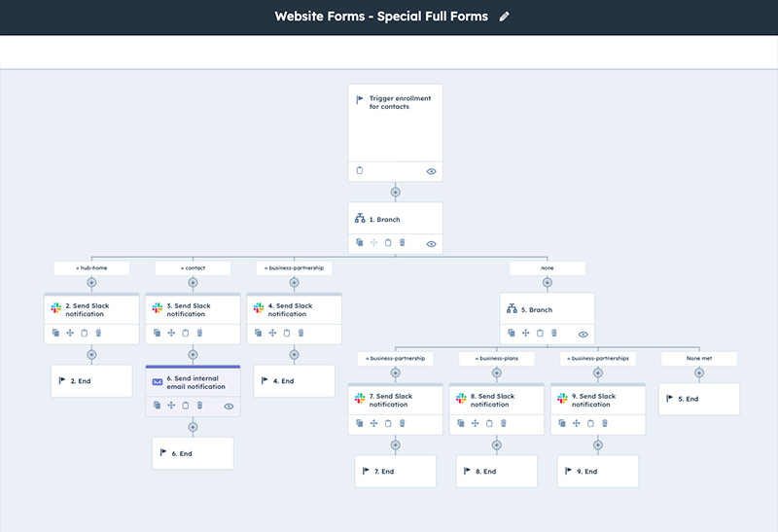The width and height of the screenshot is (778, 532).
Task: Move the 3. Send Slack notification action
Action: [x=171, y=333]
